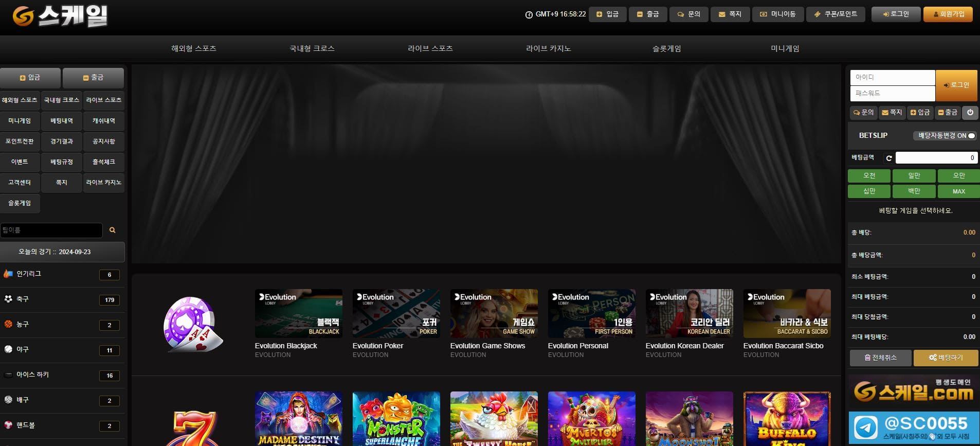Click the 전체취소 button
Viewport: 980px width, 446px height.
[881, 358]
